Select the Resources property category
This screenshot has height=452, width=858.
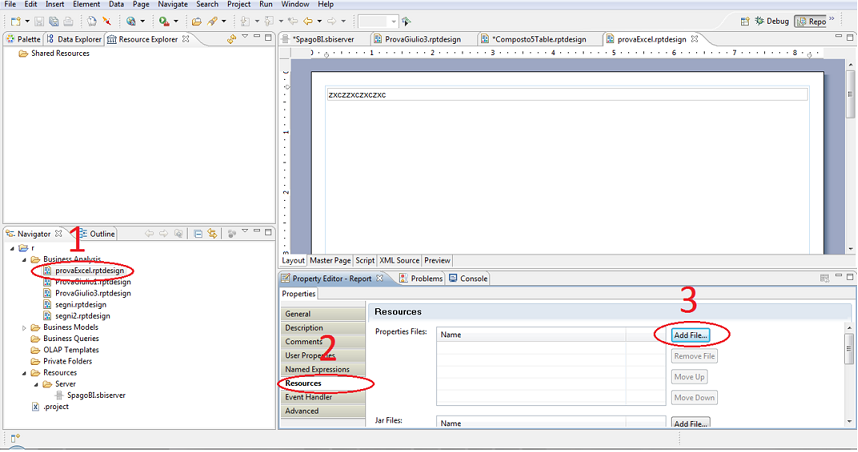(x=323, y=383)
